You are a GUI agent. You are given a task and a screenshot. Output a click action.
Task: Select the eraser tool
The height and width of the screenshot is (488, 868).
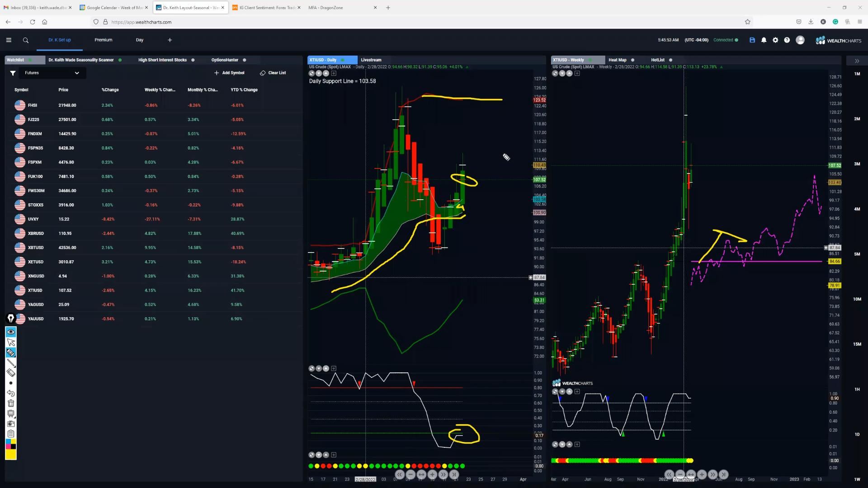[x=11, y=373]
